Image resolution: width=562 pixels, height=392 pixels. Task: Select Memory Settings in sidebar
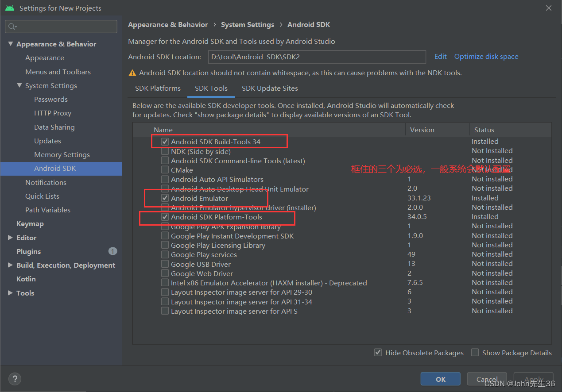tap(62, 155)
